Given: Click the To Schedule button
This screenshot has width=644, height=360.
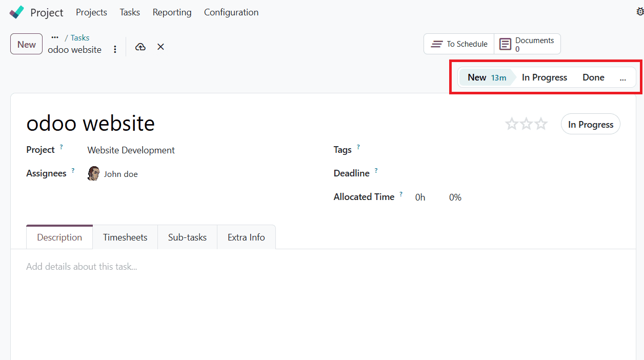Looking at the screenshot, I should (459, 44).
